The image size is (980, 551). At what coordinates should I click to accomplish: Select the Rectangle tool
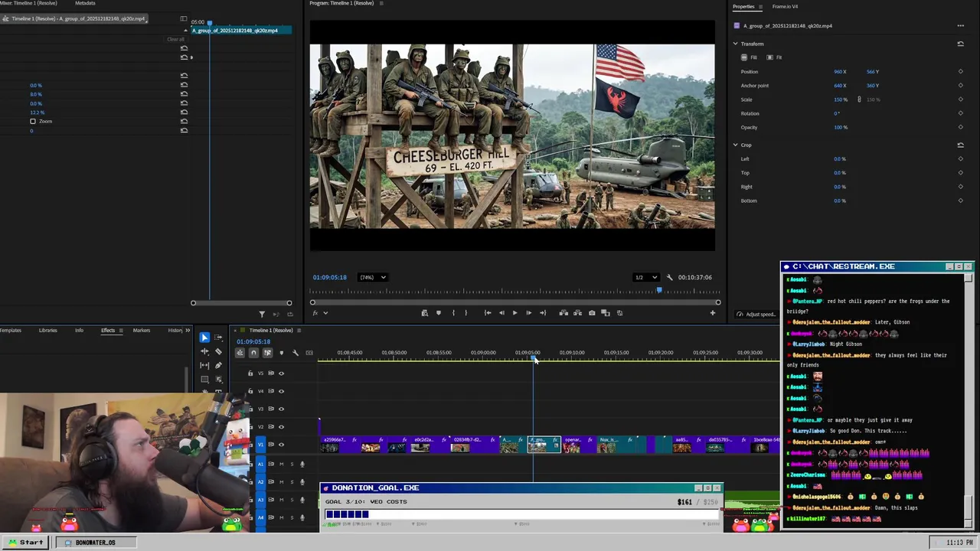pyautogui.click(x=204, y=380)
